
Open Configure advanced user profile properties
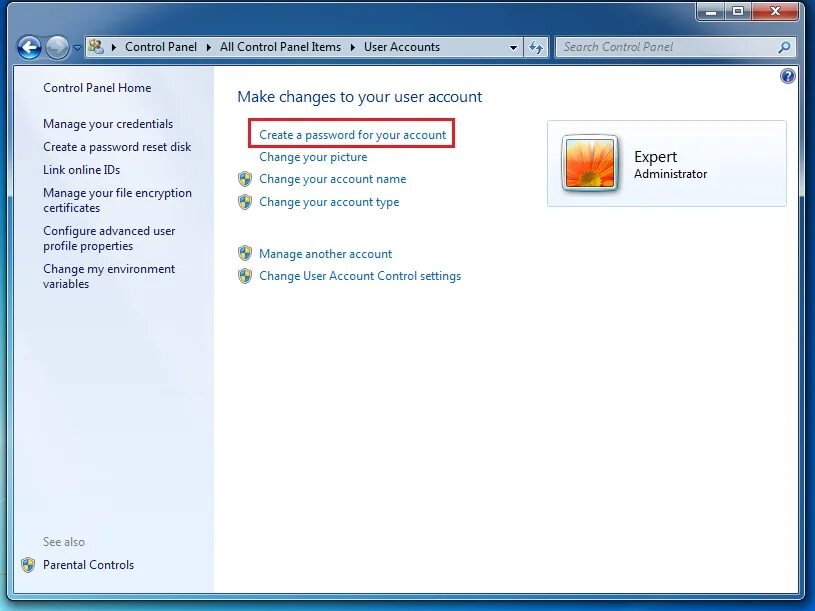point(109,238)
